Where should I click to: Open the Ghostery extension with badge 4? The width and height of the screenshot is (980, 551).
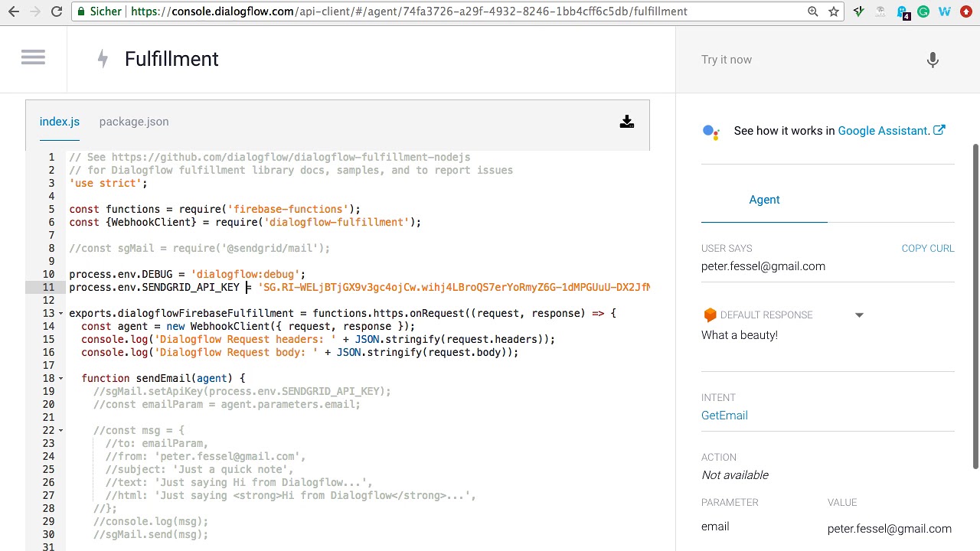click(903, 12)
